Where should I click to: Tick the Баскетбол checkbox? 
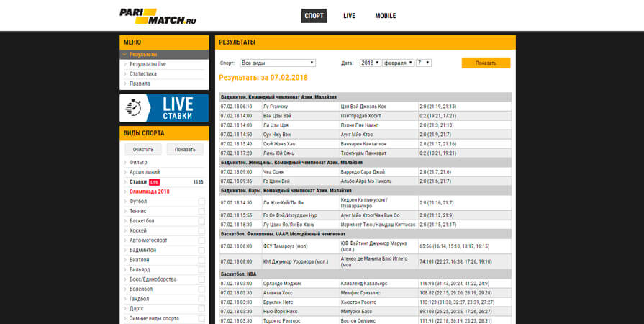(x=201, y=221)
